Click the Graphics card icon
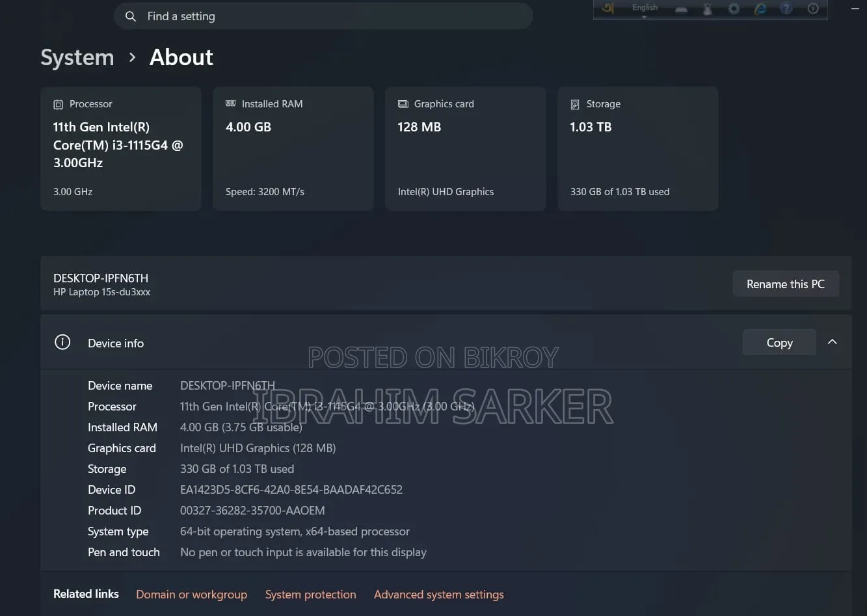This screenshot has width=867, height=616. point(403,104)
